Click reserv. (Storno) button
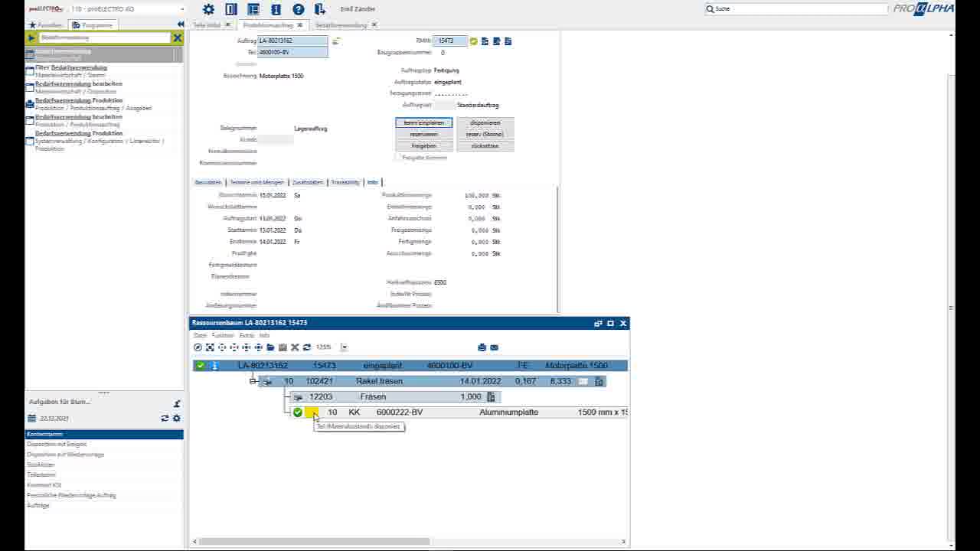The height and width of the screenshot is (551, 980). (x=485, y=134)
